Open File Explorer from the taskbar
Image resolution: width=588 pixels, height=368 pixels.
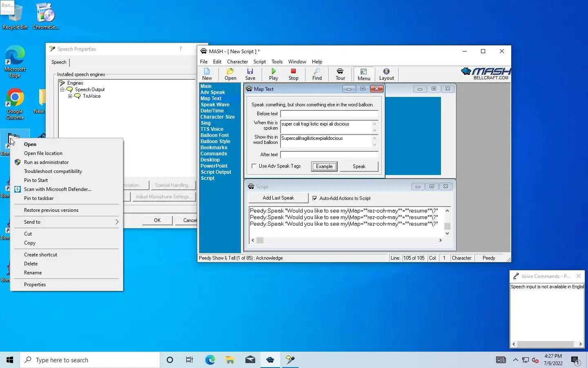[230, 360]
